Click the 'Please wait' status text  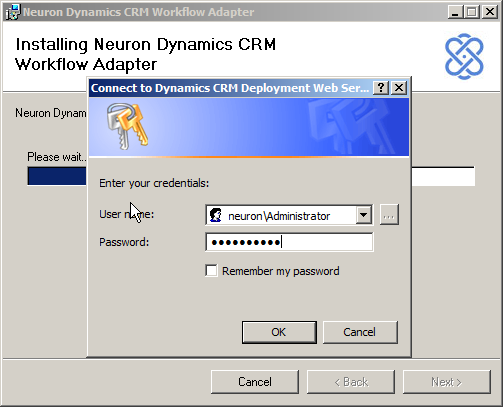point(56,157)
